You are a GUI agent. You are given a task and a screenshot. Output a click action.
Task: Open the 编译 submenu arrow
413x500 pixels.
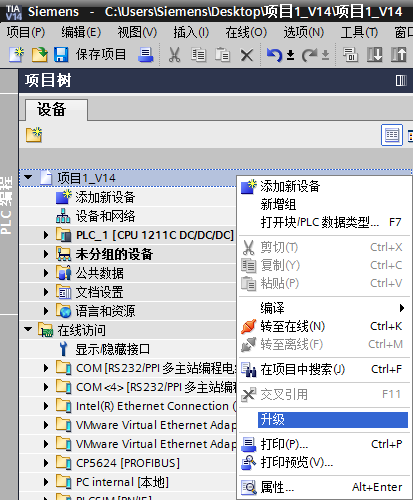pyautogui.click(x=402, y=308)
